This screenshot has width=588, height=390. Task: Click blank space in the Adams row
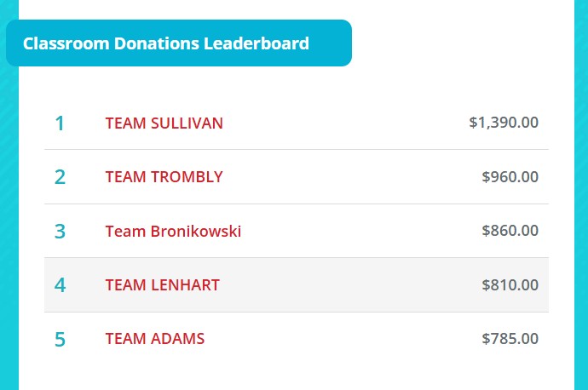341,339
